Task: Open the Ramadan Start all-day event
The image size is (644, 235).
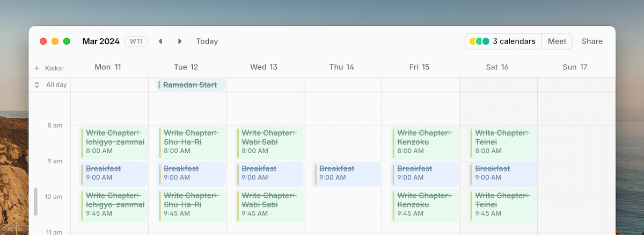Action: (x=191, y=85)
